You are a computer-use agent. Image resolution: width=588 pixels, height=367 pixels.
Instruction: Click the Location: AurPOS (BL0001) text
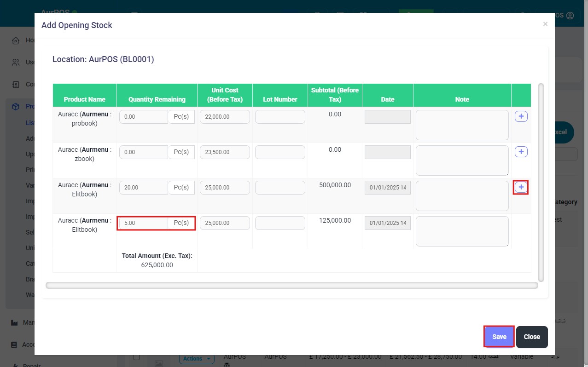click(x=103, y=59)
